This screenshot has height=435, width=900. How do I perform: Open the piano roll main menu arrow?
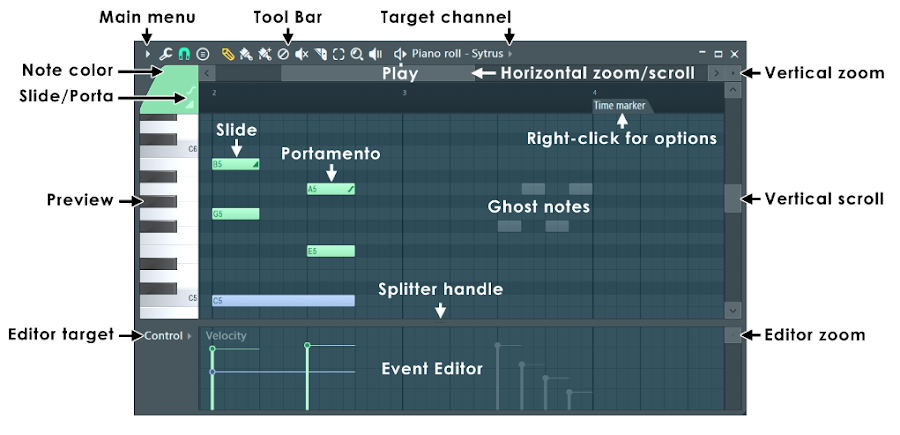pyautogui.click(x=148, y=54)
